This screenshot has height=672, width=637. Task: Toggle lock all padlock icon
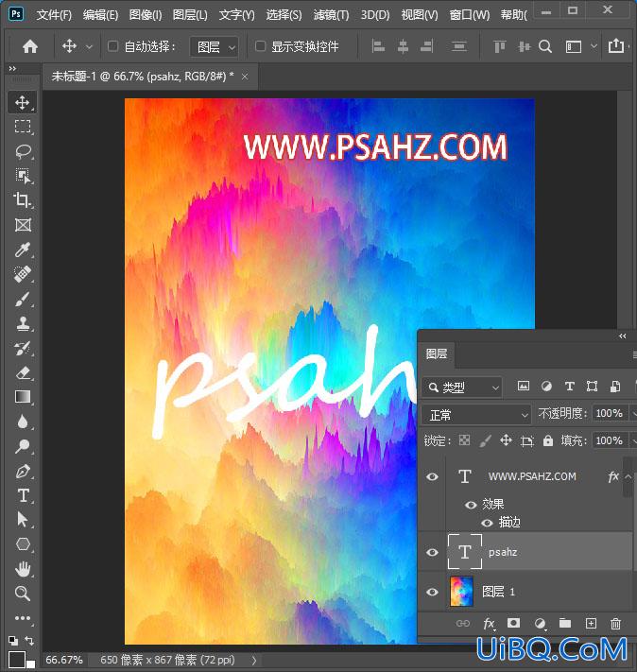tap(548, 440)
